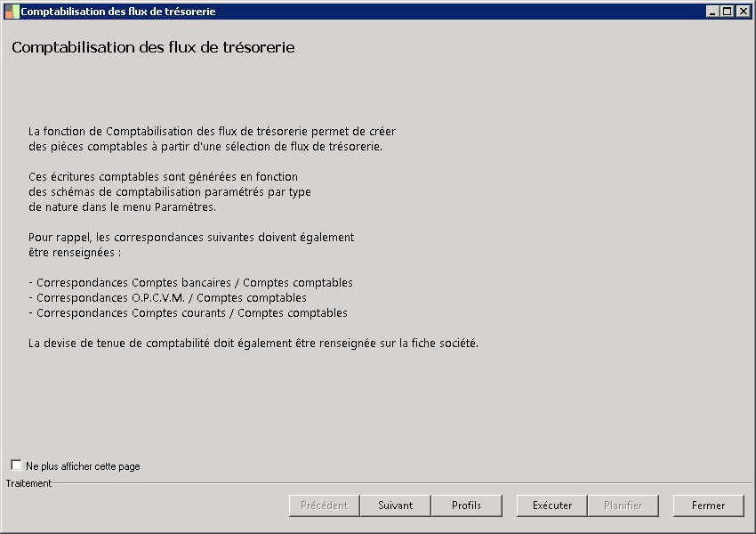The image size is (756, 534).
Task: Click the 'Ces écritures comptables' paragraph
Action: (163, 177)
